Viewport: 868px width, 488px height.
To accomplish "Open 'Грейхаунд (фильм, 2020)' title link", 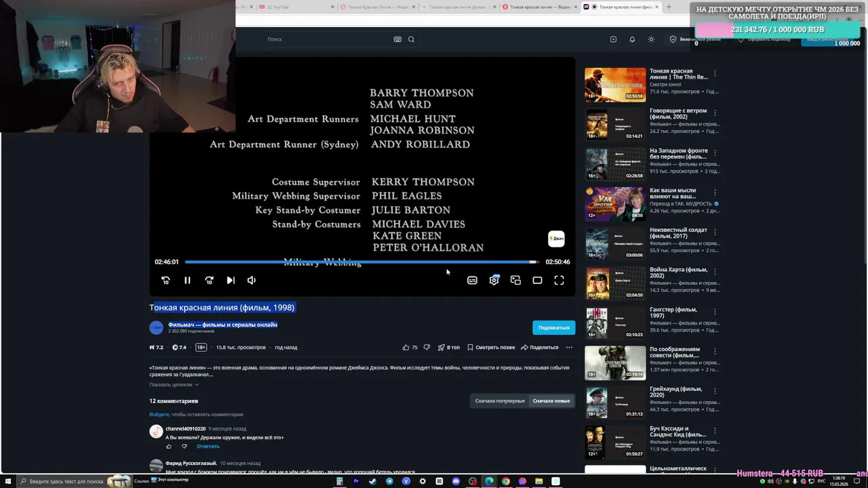I will tap(675, 392).
